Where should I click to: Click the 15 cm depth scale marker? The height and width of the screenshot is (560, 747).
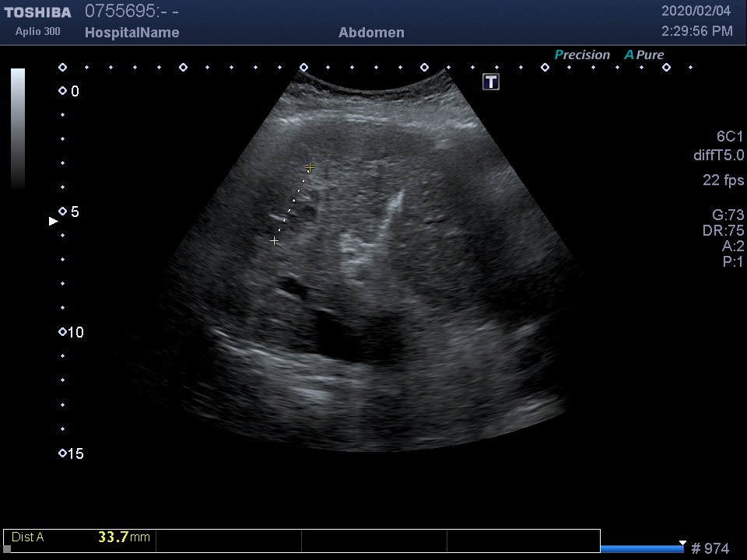click(x=63, y=453)
